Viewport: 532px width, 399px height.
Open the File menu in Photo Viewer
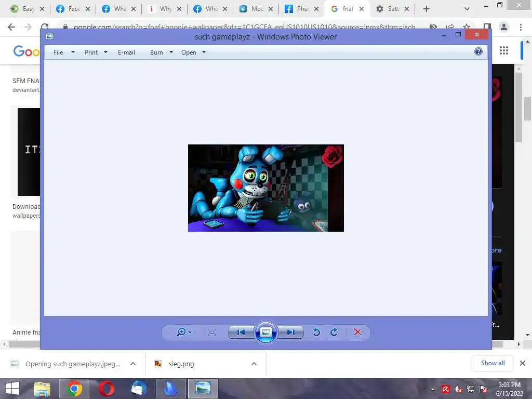coord(58,52)
